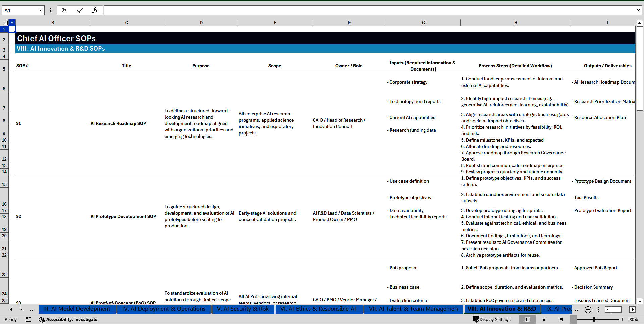The image size is (644, 324).
Task: Show hidden sheet tabs via left ellipsis
Action: tap(32, 309)
